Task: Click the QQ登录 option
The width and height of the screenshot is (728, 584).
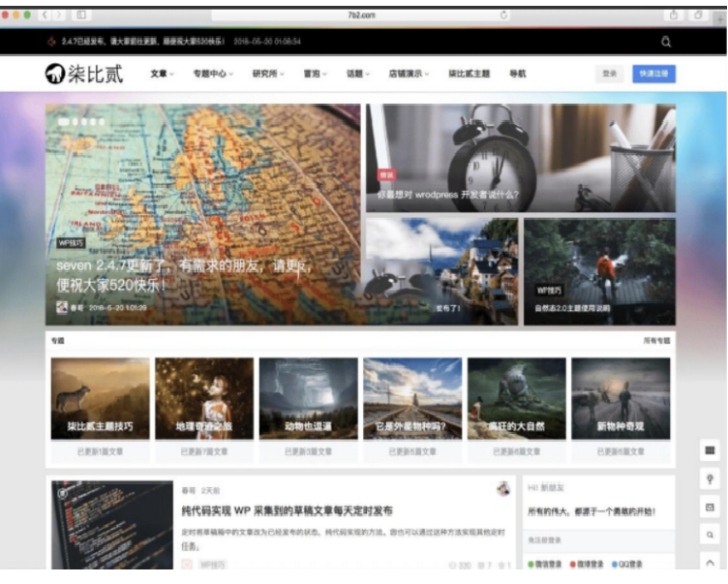Action: click(x=626, y=564)
